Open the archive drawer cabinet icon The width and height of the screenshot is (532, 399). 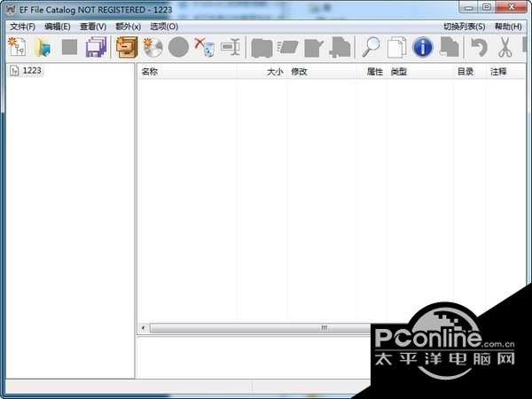pyautogui.click(x=127, y=47)
